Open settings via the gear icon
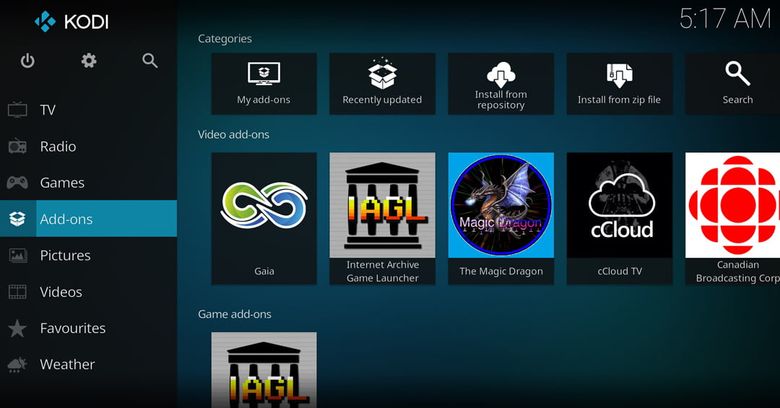Screen dimensions: 780x408 [89, 61]
